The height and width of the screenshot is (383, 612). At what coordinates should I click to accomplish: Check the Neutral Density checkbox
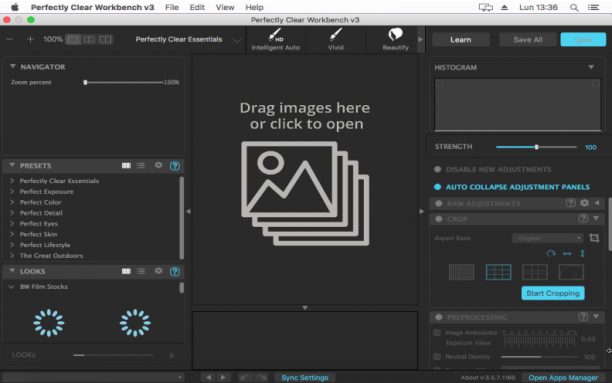coord(437,356)
